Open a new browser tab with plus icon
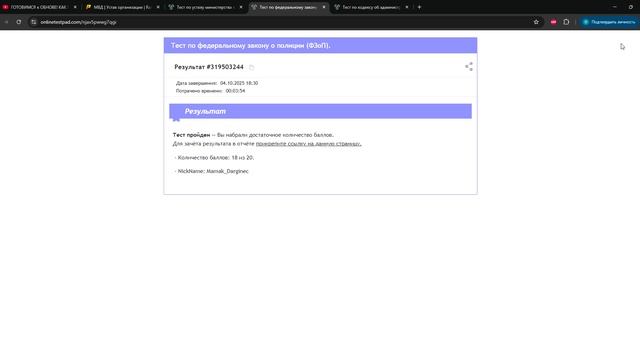 (419, 7)
